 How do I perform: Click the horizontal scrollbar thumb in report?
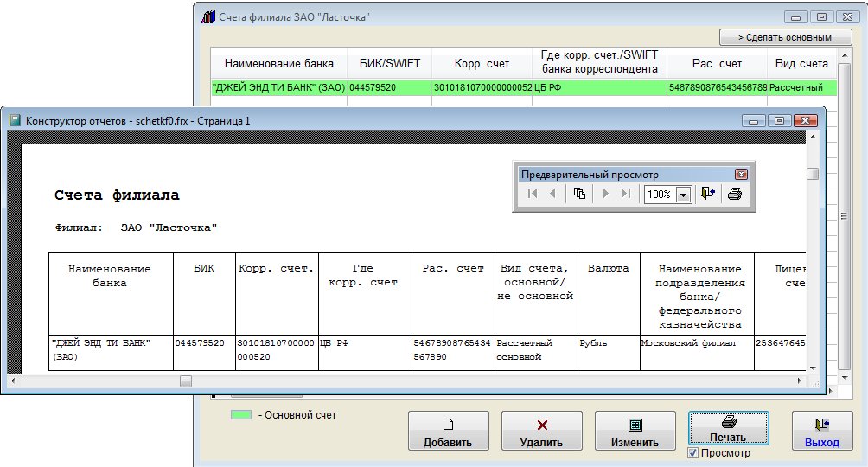click(x=186, y=381)
